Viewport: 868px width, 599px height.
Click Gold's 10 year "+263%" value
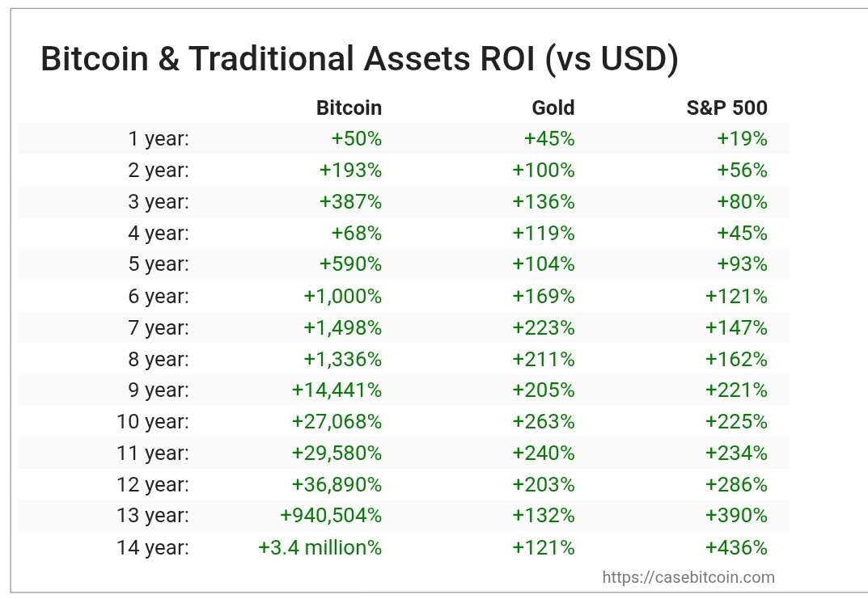click(x=543, y=421)
